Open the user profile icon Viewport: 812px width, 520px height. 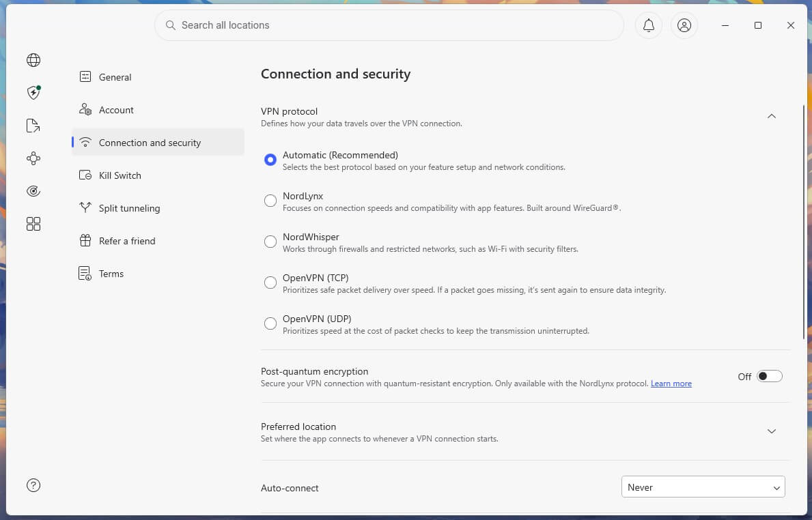(x=684, y=25)
